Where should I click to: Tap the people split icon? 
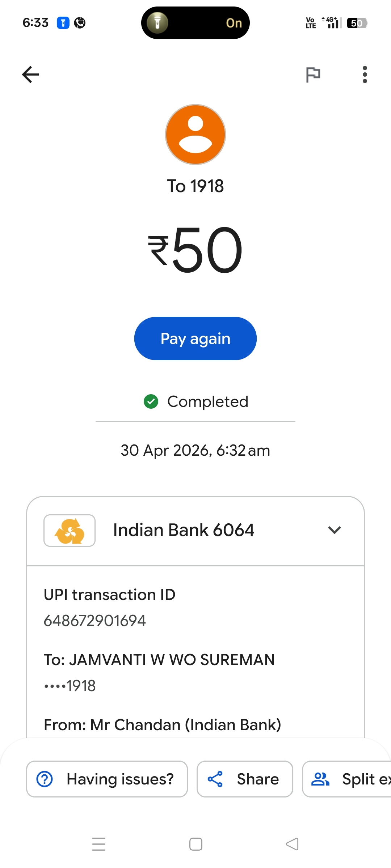coord(320,779)
